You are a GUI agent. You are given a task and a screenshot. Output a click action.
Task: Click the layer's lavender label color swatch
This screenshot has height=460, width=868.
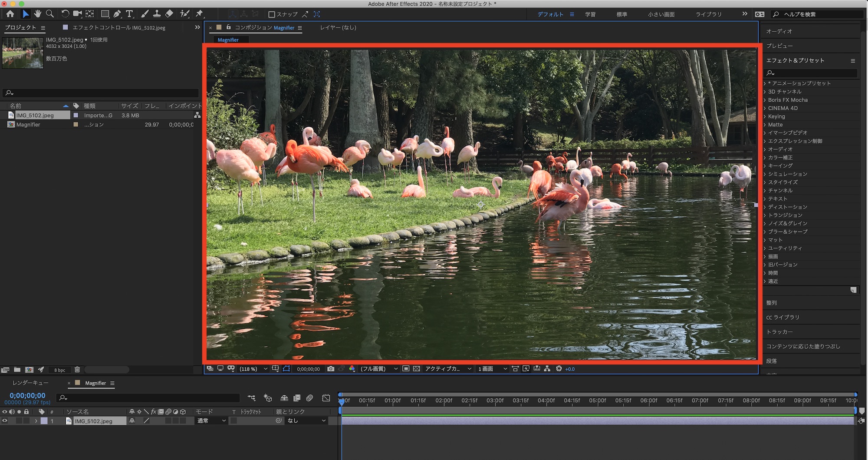coord(44,421)
